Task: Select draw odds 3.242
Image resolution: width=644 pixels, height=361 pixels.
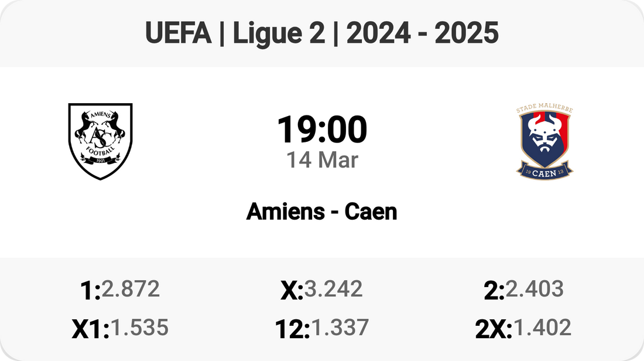Action: pyautogui.click(x=333, y=289)
